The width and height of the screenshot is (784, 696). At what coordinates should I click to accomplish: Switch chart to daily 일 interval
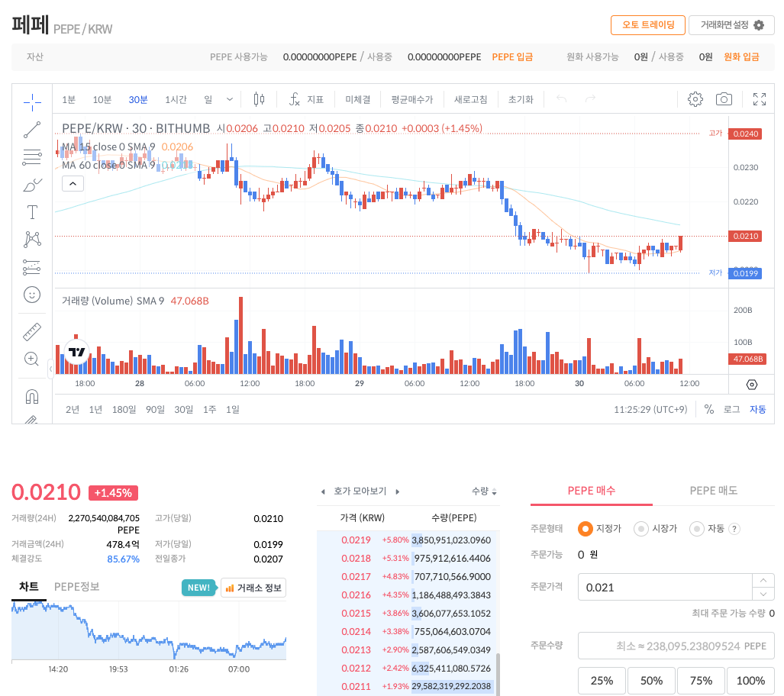tap(208, 99)
